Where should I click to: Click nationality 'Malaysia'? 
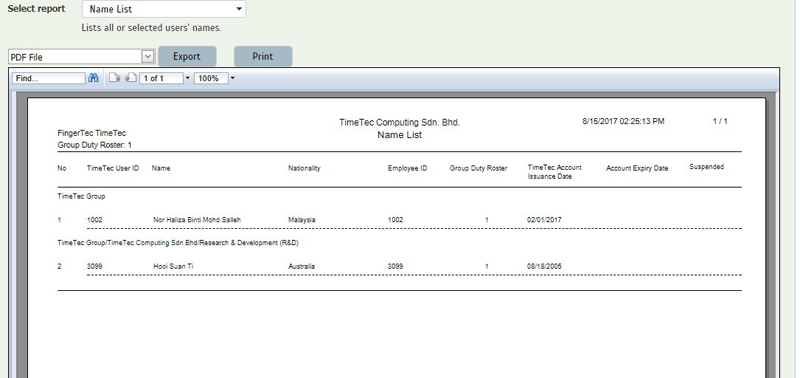click(x=302, y=220)
